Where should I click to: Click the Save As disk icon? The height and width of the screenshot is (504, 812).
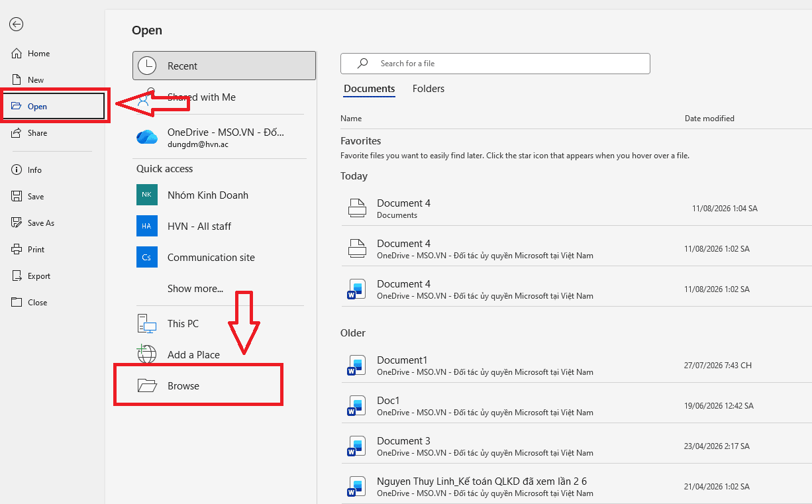(17, 223)
